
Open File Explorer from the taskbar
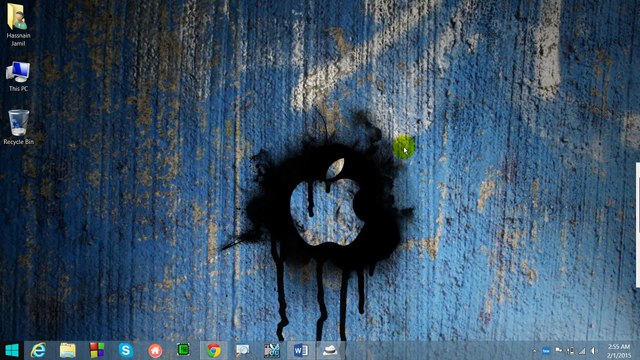(x=68, y=350)
